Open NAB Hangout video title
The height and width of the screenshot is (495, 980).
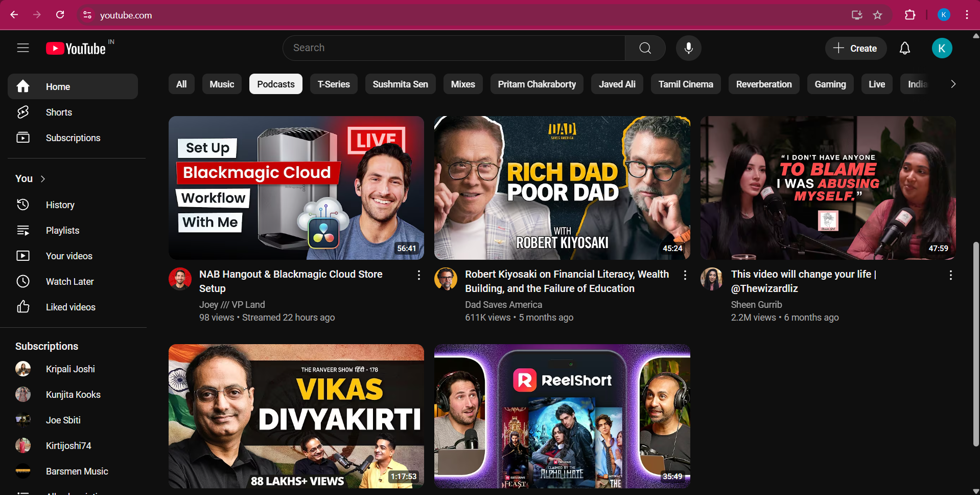pos(291,281)
